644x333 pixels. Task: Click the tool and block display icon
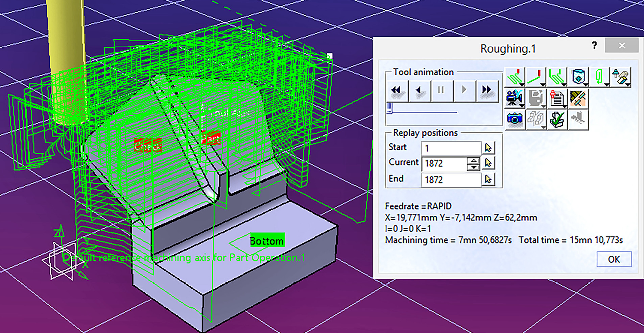pos(620,77)
